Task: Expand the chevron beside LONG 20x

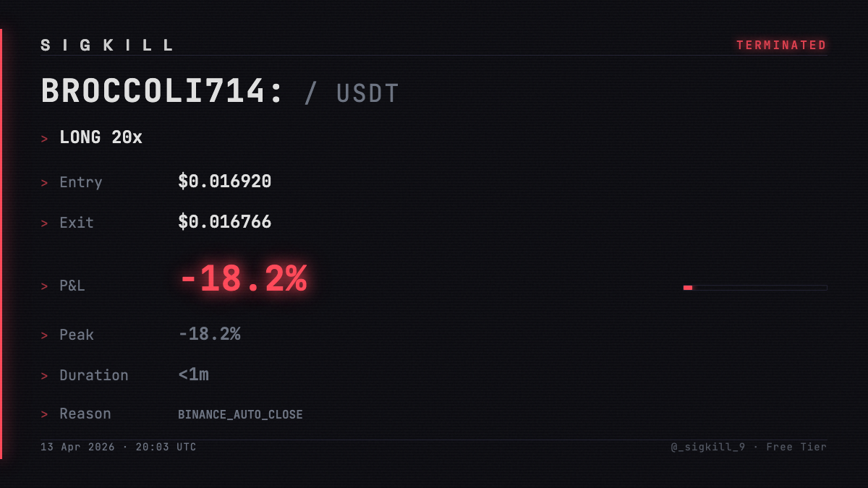Action: pyautogui.click(x=45, y=138)
